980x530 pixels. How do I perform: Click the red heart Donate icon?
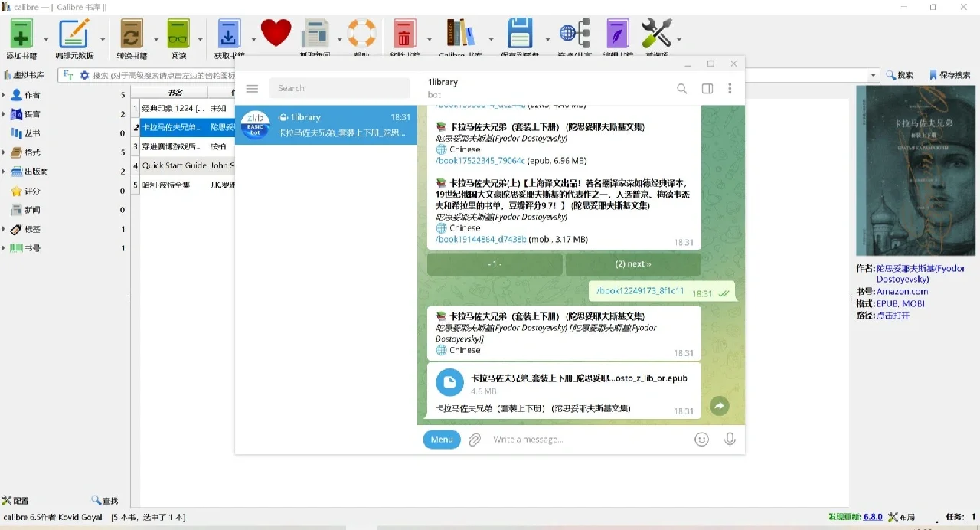point(276,33)
